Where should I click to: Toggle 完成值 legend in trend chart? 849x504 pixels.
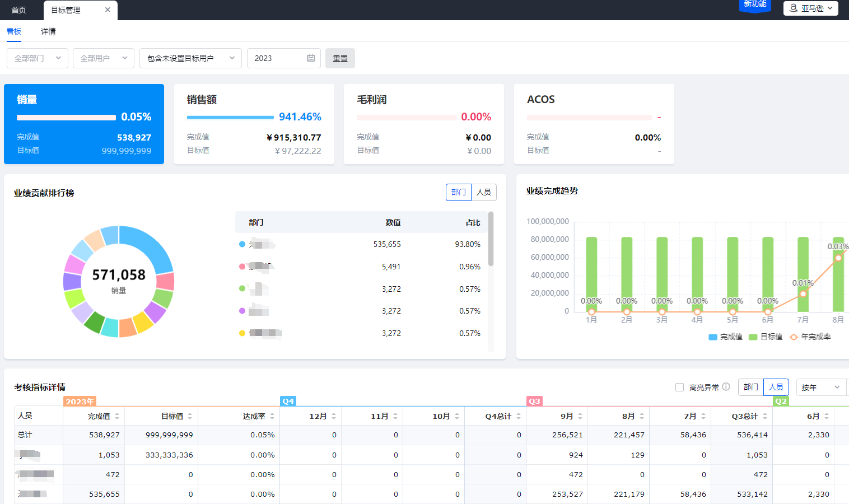(725, 337)
